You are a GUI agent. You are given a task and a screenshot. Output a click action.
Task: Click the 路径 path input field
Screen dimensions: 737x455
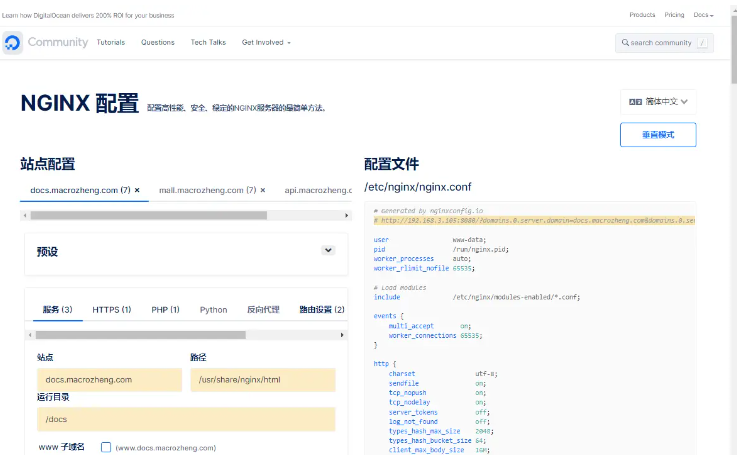(263, 380)
